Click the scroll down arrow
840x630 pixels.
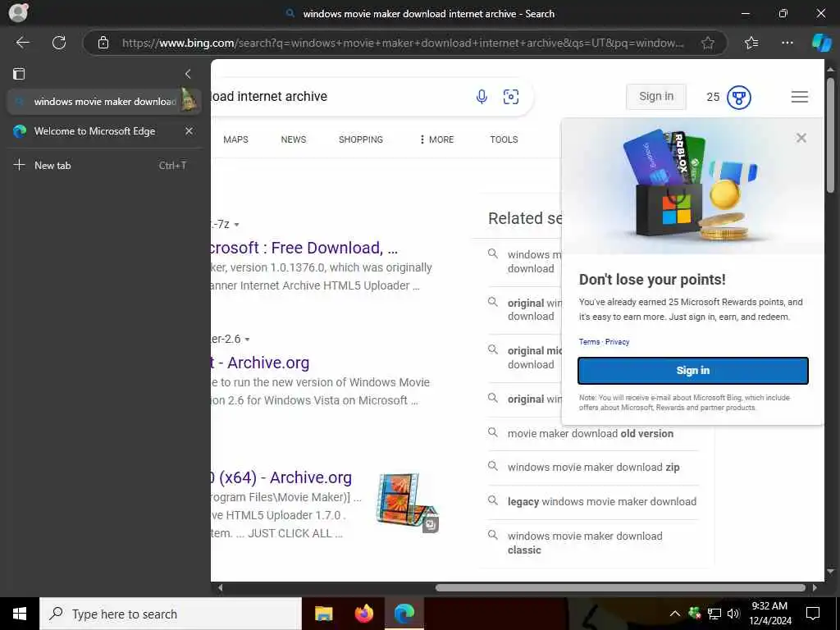coord(830,572)
